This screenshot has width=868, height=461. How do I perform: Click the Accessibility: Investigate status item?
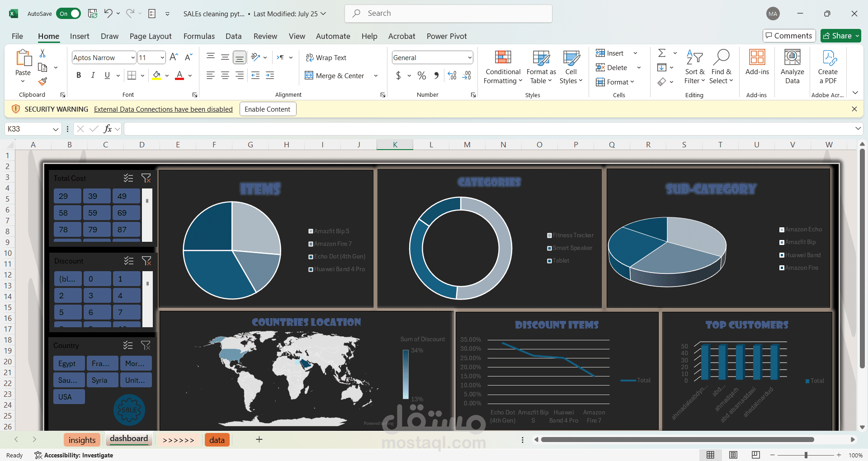[74, 455]
